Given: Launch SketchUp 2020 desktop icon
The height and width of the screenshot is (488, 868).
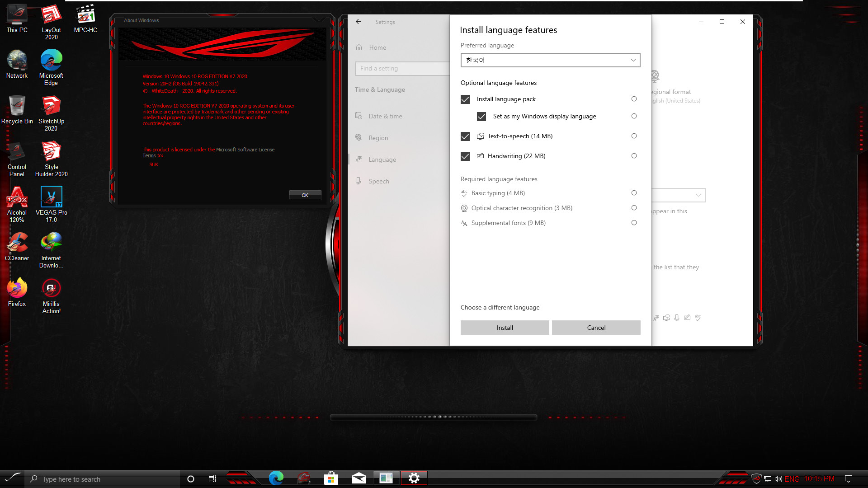Looking at the screenshot, I should pyautogui.click(x=51, y=113).
